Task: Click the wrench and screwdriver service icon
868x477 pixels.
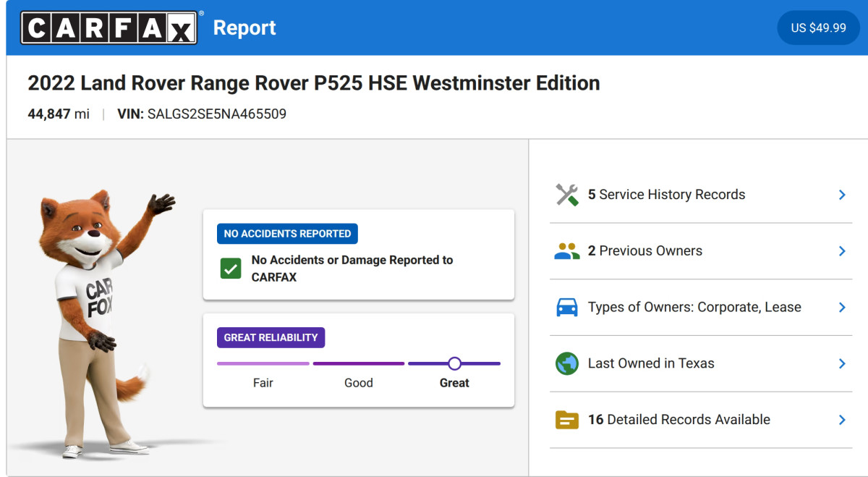Action: (567, 195)
